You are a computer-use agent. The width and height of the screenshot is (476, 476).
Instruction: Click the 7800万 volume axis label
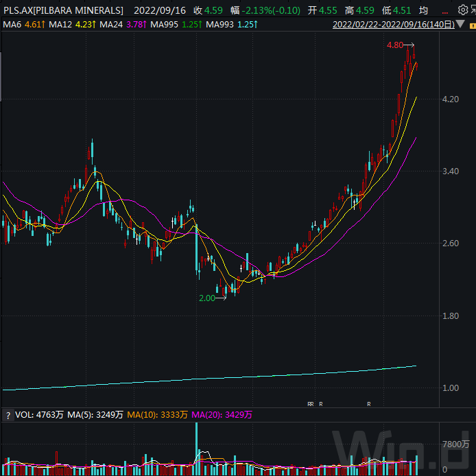(455, 444)
